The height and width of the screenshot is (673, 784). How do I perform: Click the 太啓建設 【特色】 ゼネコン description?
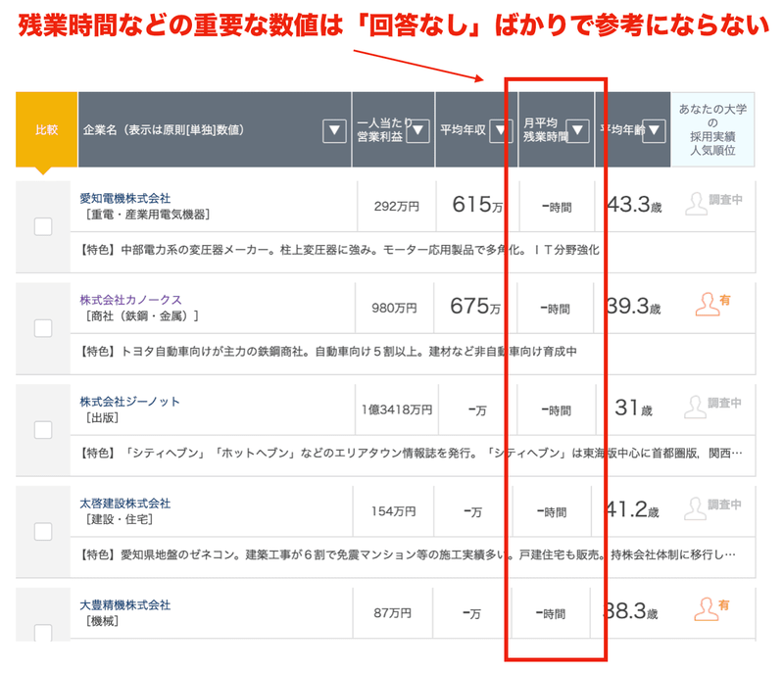tap(408, 554)
